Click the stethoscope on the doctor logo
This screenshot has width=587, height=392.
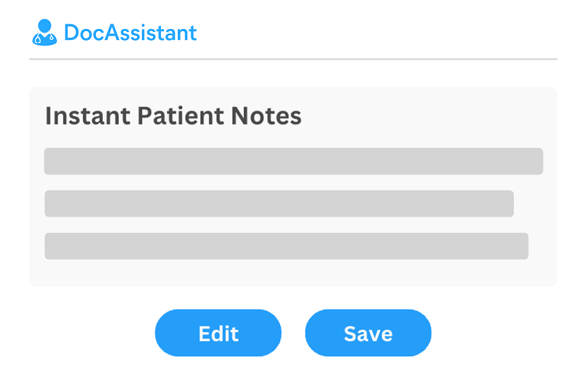(45, 39)
